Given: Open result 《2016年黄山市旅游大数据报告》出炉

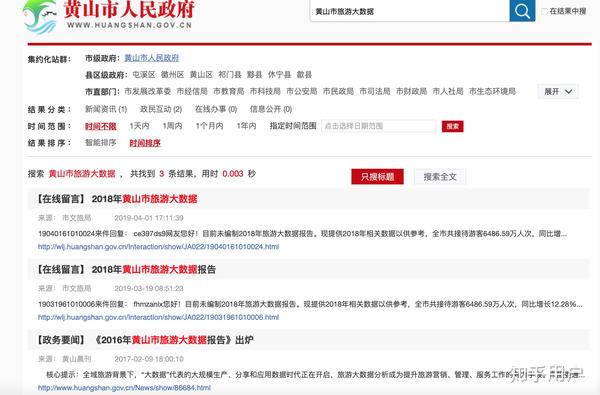Looking at the screenshot, I should coord(173,340).
